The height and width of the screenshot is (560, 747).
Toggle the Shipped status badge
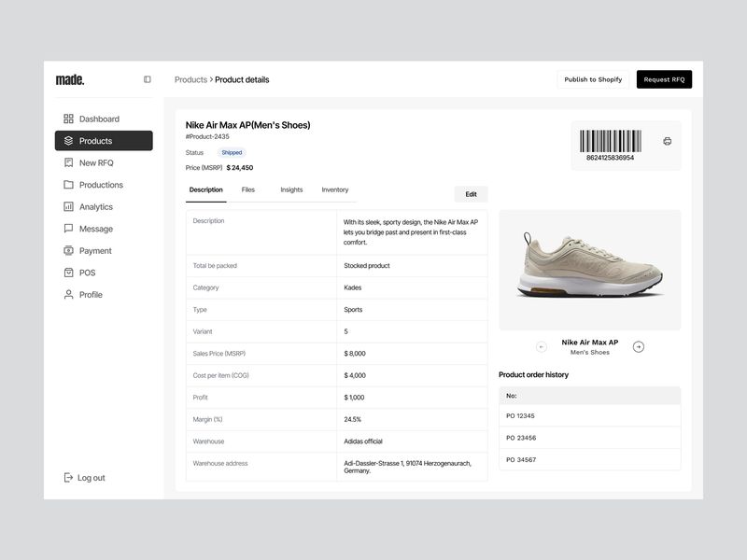[x=233, y=152]
